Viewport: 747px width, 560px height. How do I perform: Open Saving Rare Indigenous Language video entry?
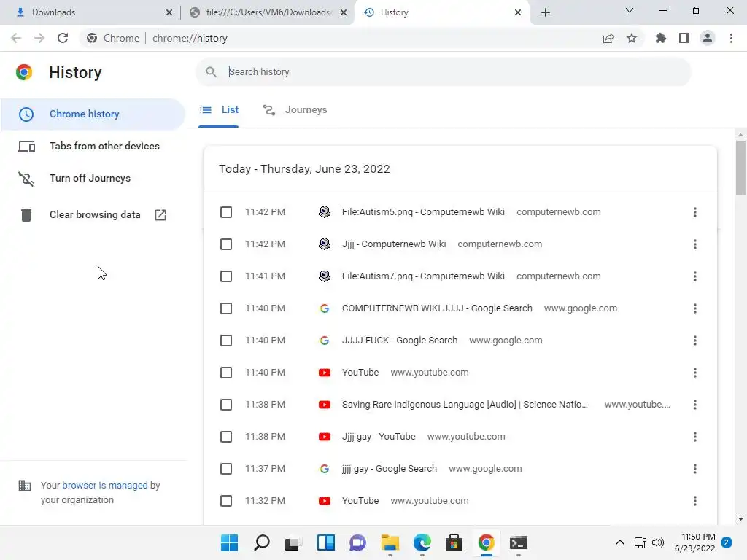pyautogui.click(x=465, y=404)
